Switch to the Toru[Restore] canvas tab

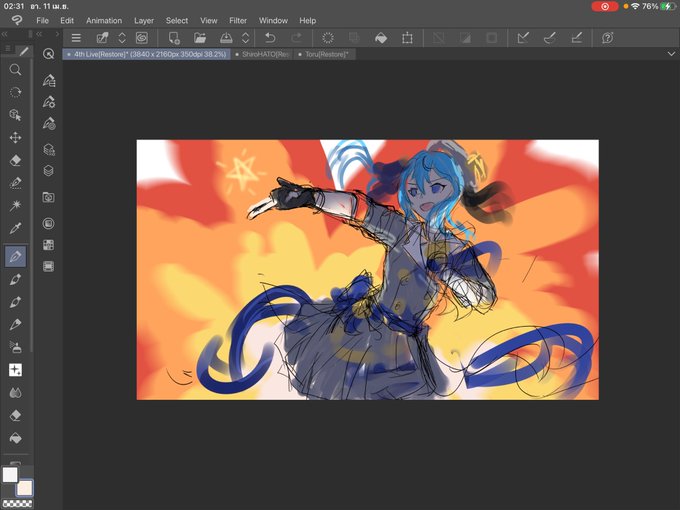[324, 54]
